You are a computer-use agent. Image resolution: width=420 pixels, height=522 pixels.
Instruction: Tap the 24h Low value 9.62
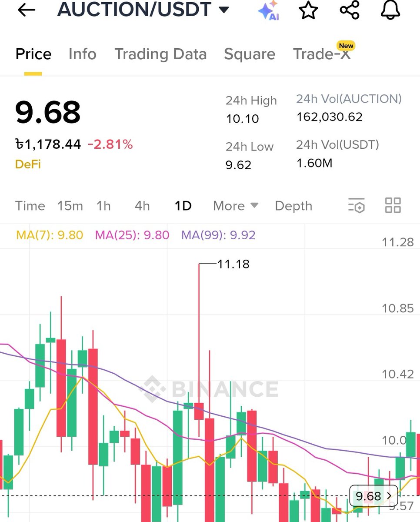click(238, 165)
